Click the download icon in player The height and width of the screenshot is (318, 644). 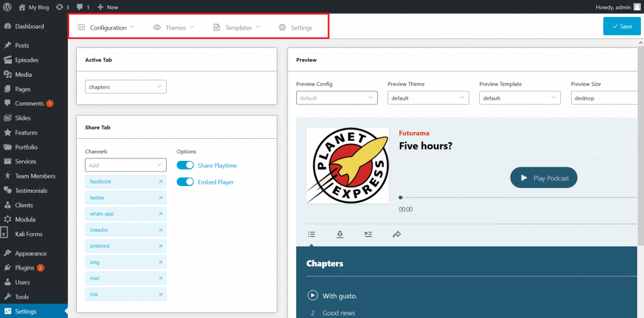[340, 234]
